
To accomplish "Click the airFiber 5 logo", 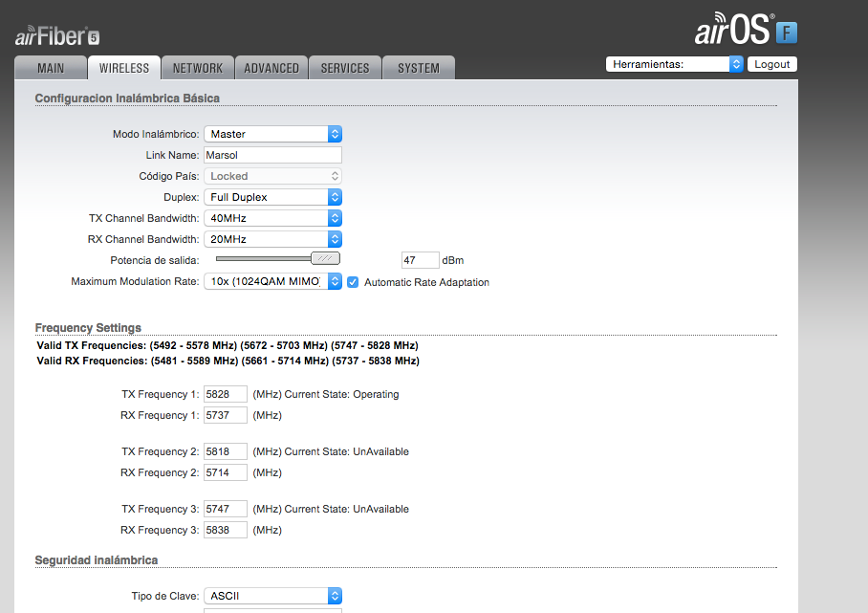I will 55,34.
